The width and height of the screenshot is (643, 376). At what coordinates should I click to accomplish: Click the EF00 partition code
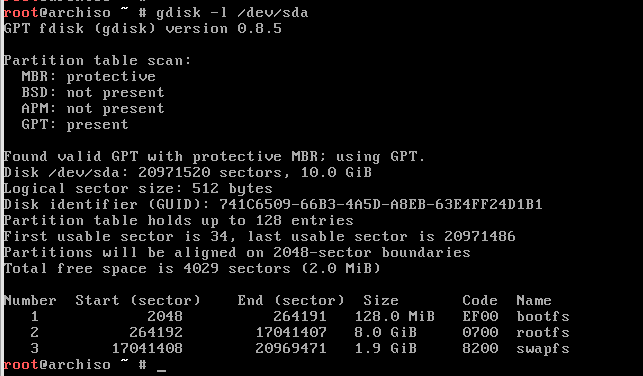(480, 316)
